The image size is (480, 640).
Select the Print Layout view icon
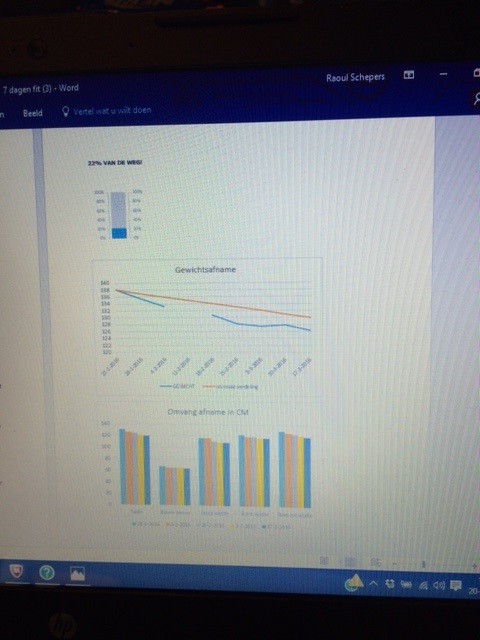tap(351, 562)
